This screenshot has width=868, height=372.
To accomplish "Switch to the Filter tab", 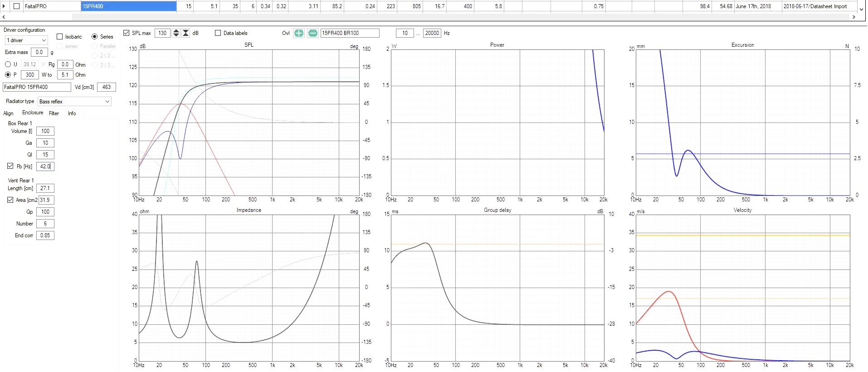I will point(54,113).
